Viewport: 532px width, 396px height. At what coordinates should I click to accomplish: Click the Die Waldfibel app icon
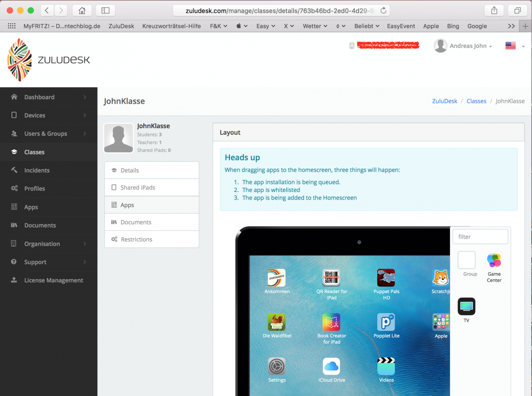tap(277, 322)
